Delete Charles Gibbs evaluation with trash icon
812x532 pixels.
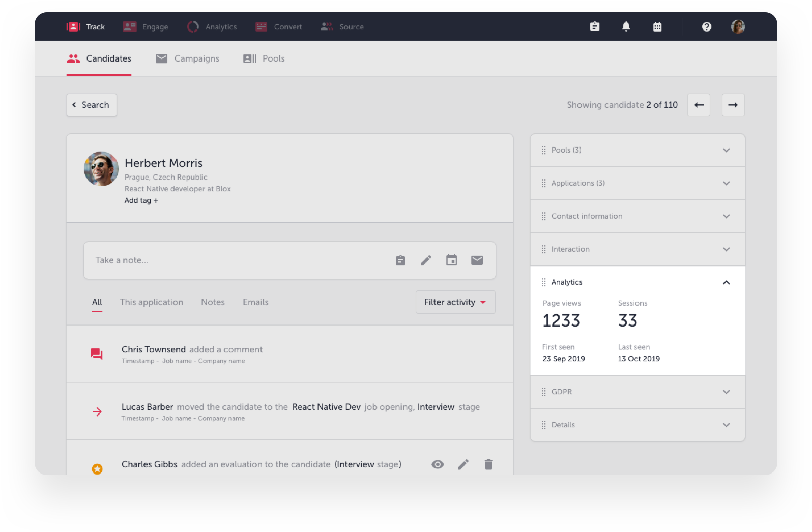pos(488,464)
